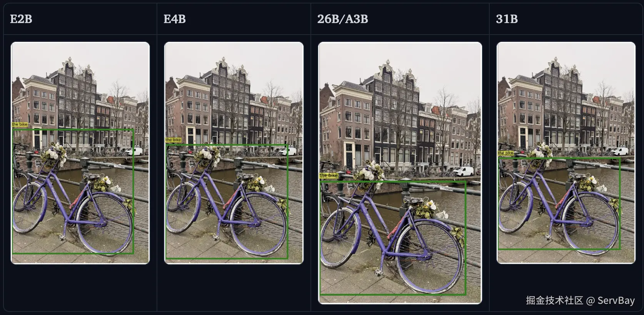644x315 pixels.
Task: Open the E4B bike detection image
Action: pos(234,153)
